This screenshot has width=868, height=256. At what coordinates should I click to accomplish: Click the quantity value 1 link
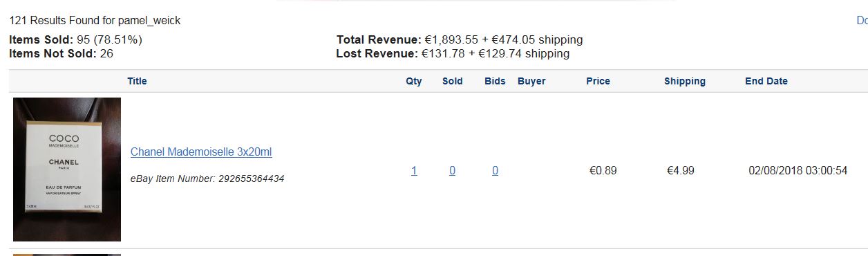pyautogui.click(x=414, y=170)
